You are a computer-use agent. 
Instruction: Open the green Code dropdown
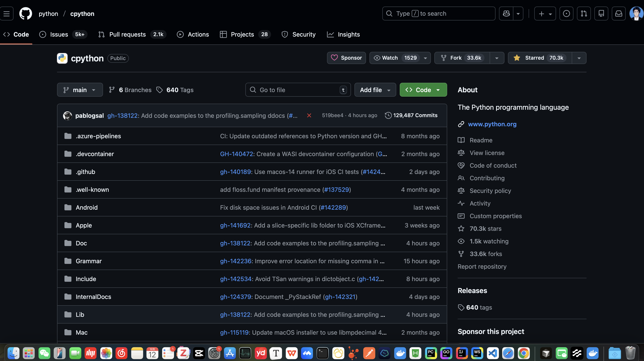(x=423, y=90)
